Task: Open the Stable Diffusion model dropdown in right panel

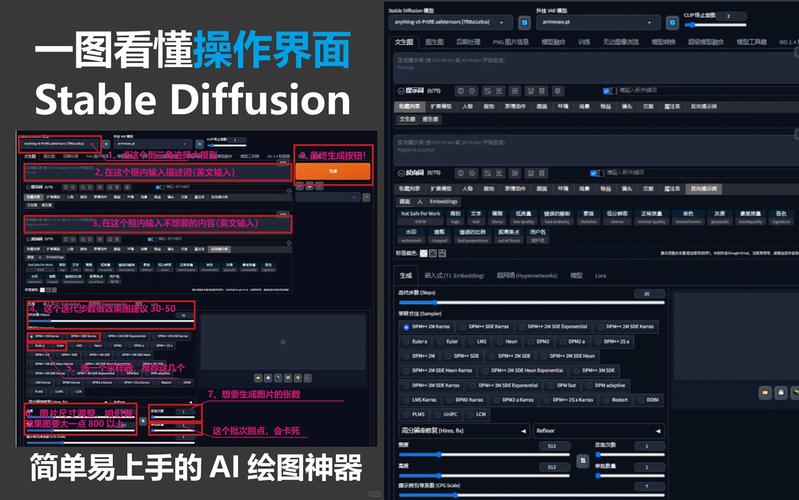Action: coord(450,22)
